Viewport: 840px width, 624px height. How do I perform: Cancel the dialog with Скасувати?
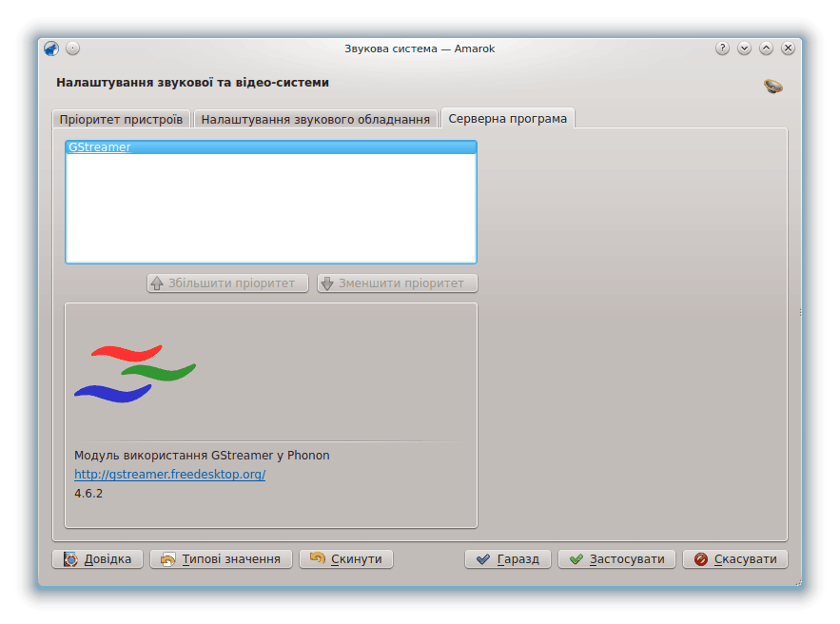(735, 559)
